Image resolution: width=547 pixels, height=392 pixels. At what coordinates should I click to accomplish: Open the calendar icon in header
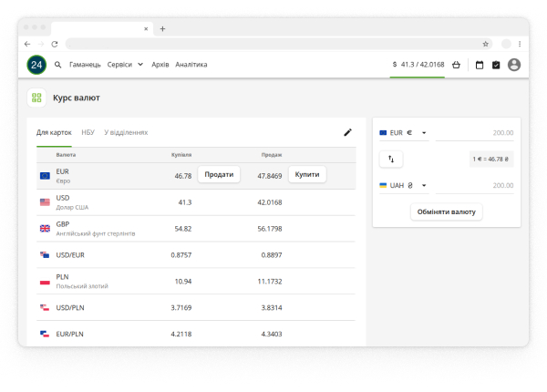coord(480,65)
